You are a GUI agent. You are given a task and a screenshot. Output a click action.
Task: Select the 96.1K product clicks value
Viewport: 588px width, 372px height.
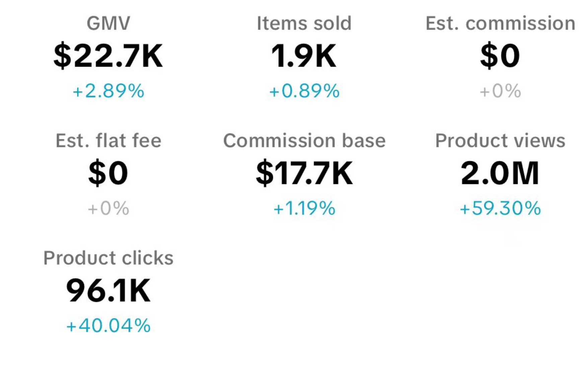click(x=108, y=291)
